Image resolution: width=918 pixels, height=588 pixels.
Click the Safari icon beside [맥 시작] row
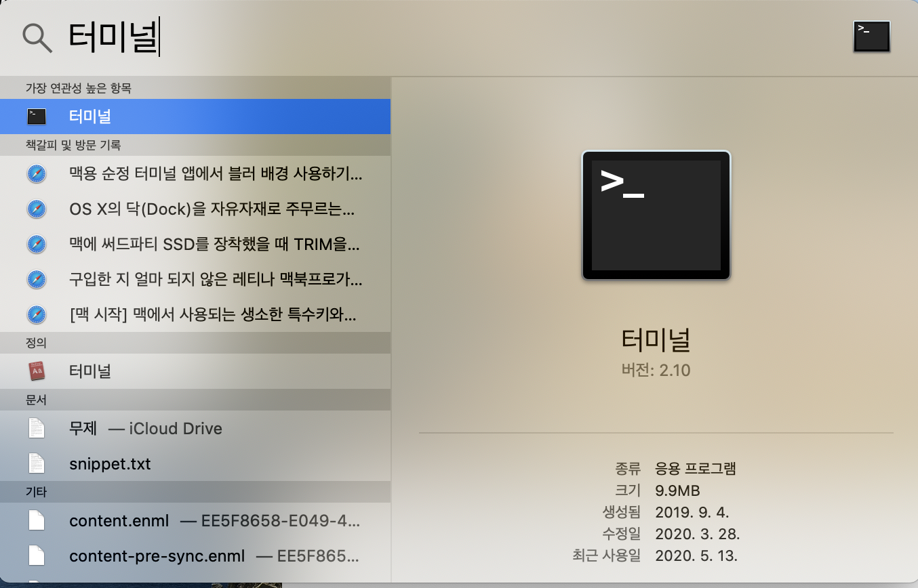(37, 315)
